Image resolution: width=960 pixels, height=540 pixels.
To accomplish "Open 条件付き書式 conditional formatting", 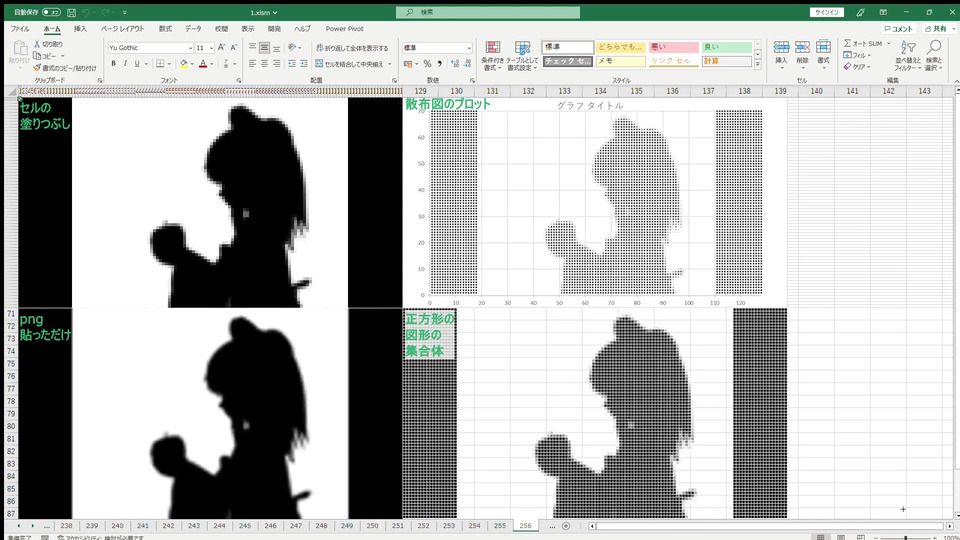I will click(x=492, y=56).
